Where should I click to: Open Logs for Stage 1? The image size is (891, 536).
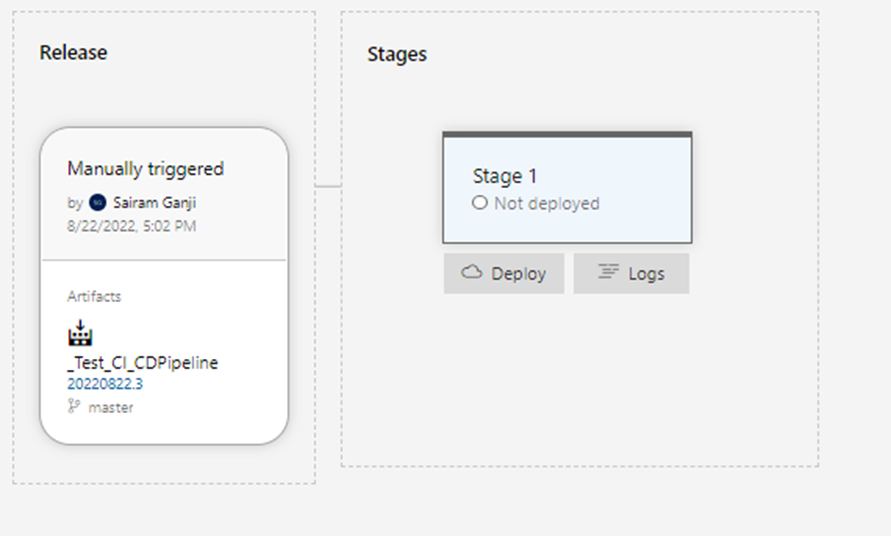pos(631,273)
